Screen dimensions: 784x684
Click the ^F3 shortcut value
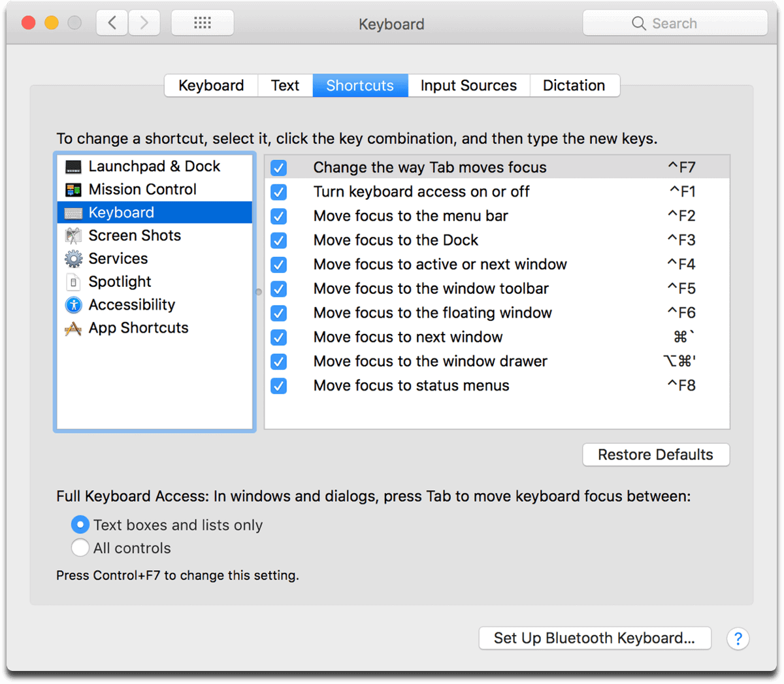point(681,240)
